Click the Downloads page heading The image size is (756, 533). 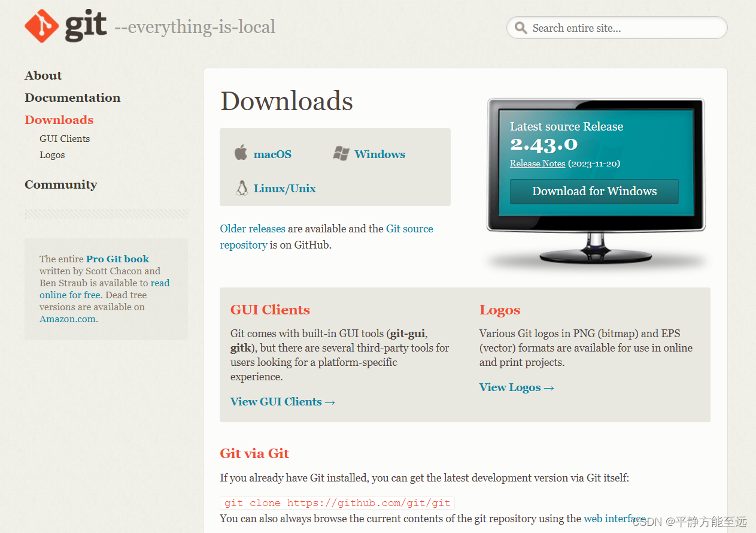tap(287, 101)
